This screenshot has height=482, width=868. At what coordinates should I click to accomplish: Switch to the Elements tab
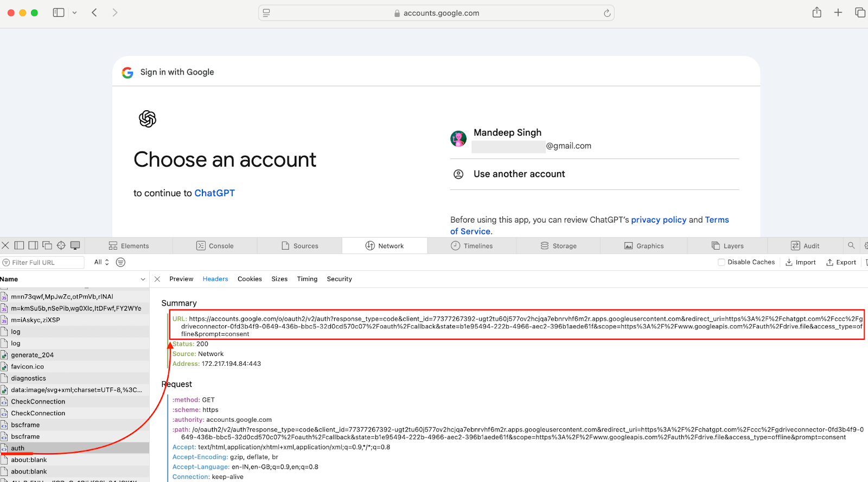pos(129,246)
